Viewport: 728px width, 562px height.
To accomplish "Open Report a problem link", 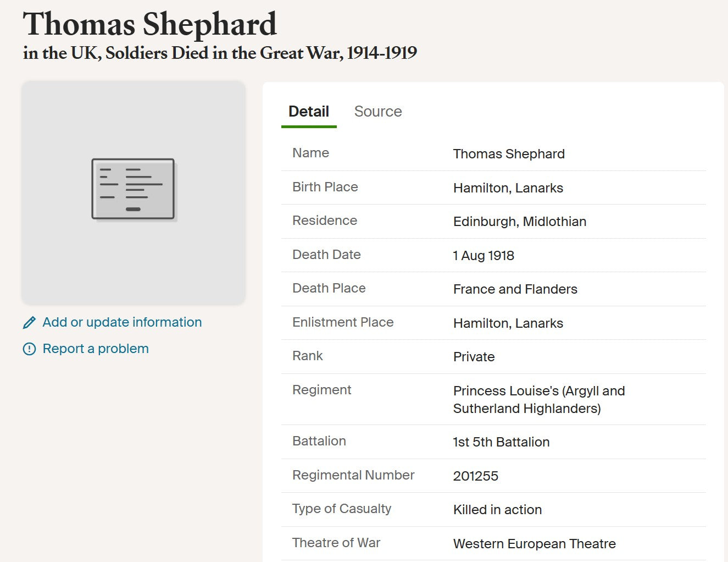I will pyautogui.click(x=96, y=349).
